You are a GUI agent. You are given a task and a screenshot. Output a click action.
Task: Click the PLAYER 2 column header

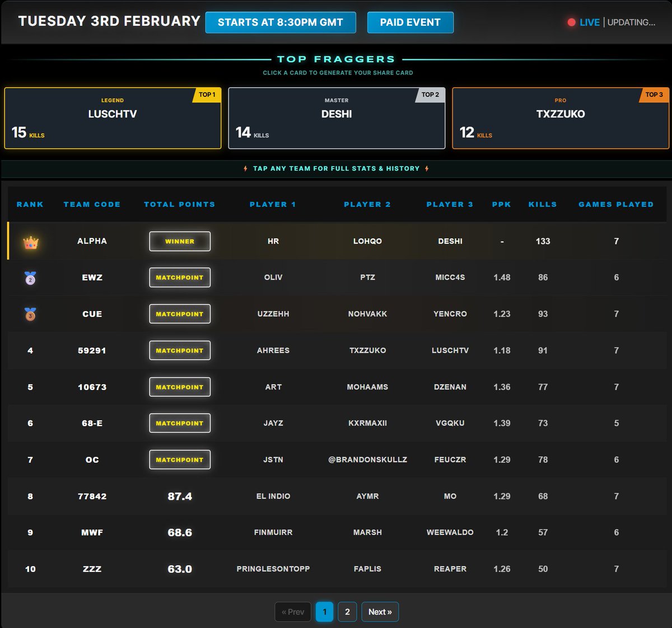coord(367,204)
